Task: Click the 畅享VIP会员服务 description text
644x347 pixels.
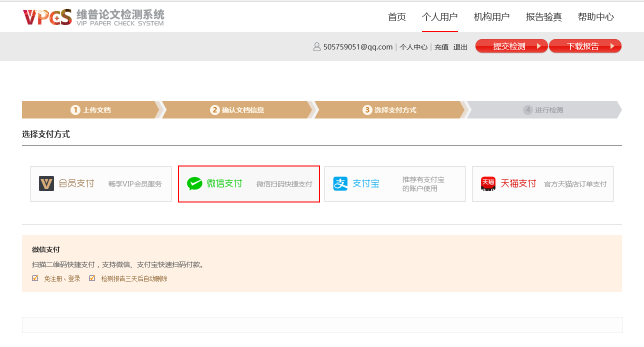Action: 135,184
